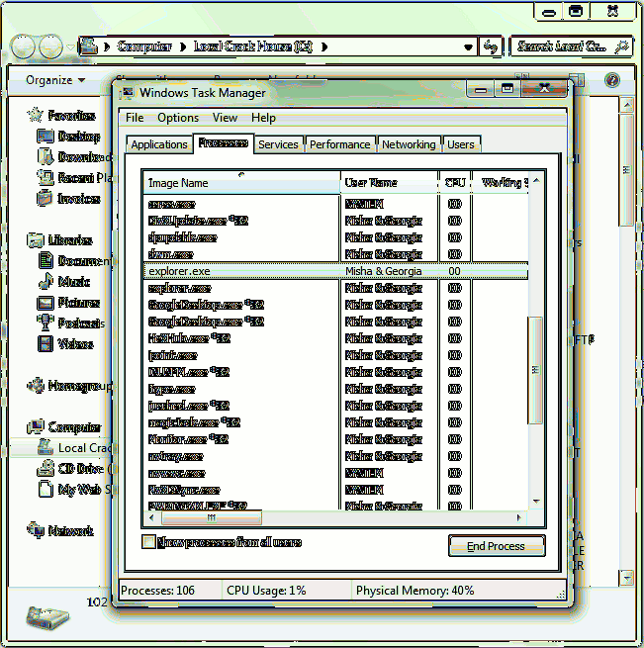
Task: Select Local Crack House drive in sidebar
Action: click(x=74, y=447)
